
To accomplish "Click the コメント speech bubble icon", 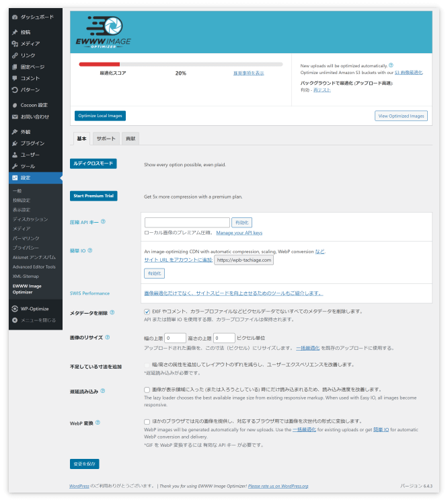I will pos(15,78).
